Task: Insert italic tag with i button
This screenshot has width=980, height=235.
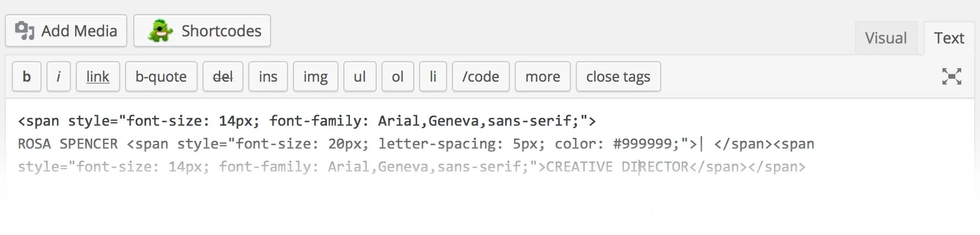Action: pos(58,76)
